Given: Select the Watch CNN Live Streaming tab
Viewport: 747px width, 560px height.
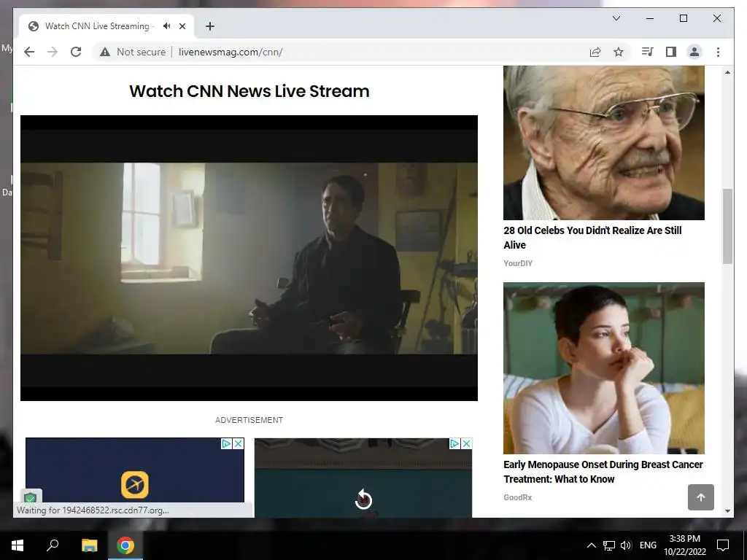Looking at the screenshot, I should coord(107,26).
